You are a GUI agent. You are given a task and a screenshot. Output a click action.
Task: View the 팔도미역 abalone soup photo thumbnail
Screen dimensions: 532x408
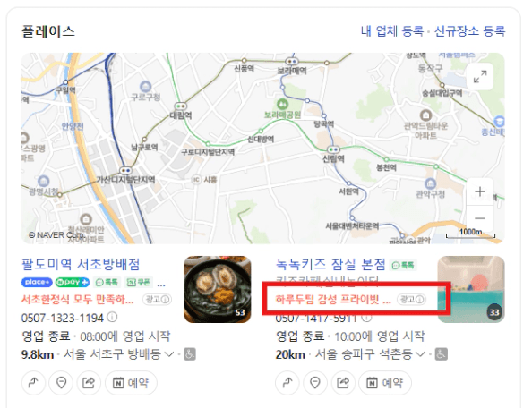218,289
